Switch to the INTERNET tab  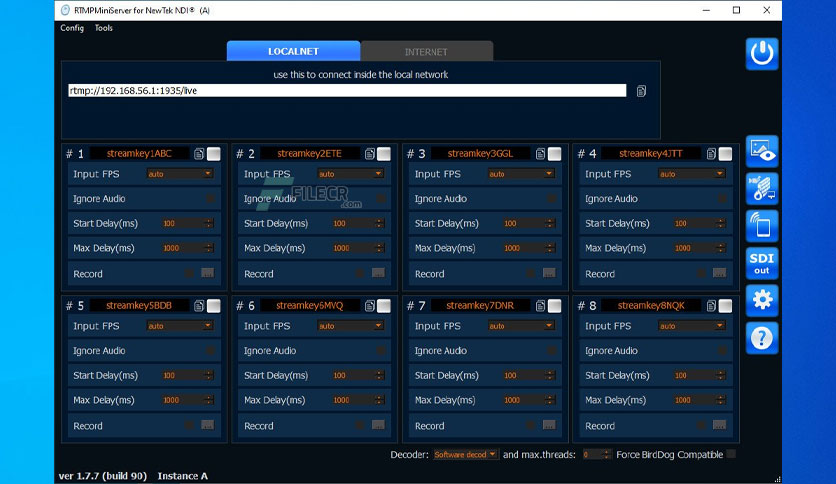(426, 51)
